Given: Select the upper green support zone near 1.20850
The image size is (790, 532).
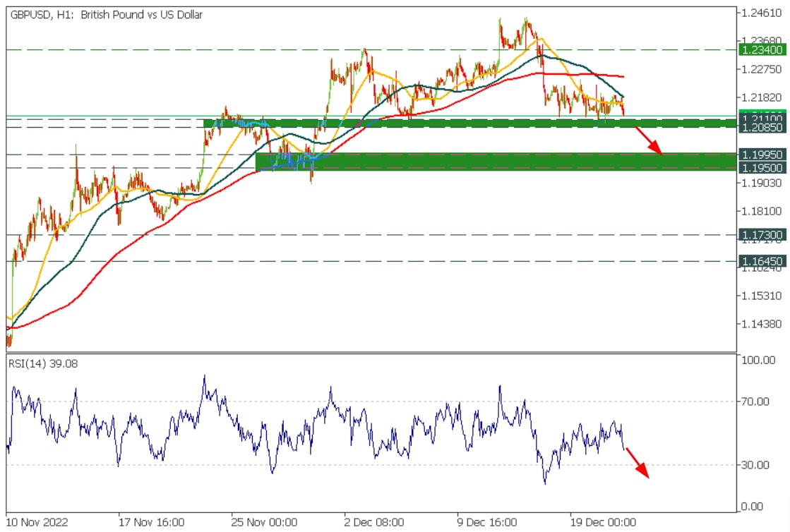Looking at the screenshot, I should (469, 123).
